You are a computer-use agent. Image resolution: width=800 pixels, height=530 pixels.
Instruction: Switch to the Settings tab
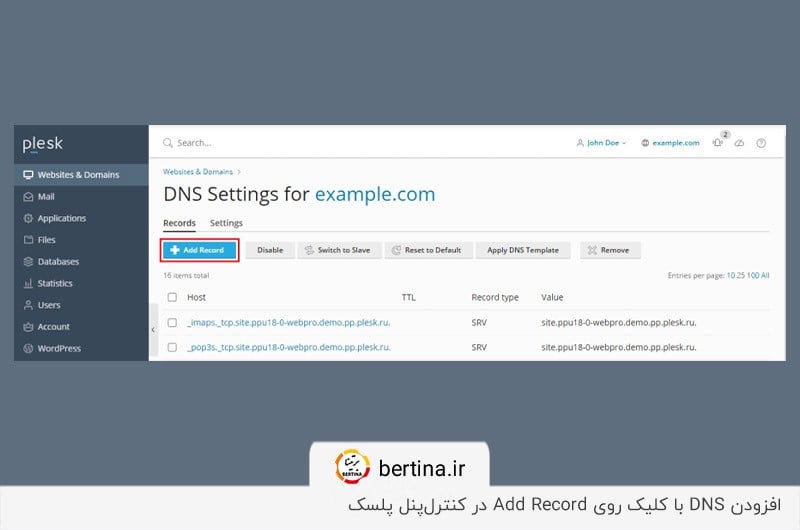click(226, 223)
